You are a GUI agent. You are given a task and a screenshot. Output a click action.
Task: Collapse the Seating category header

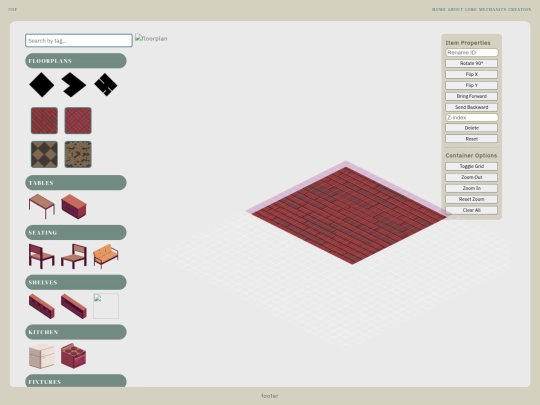[76, 232]
